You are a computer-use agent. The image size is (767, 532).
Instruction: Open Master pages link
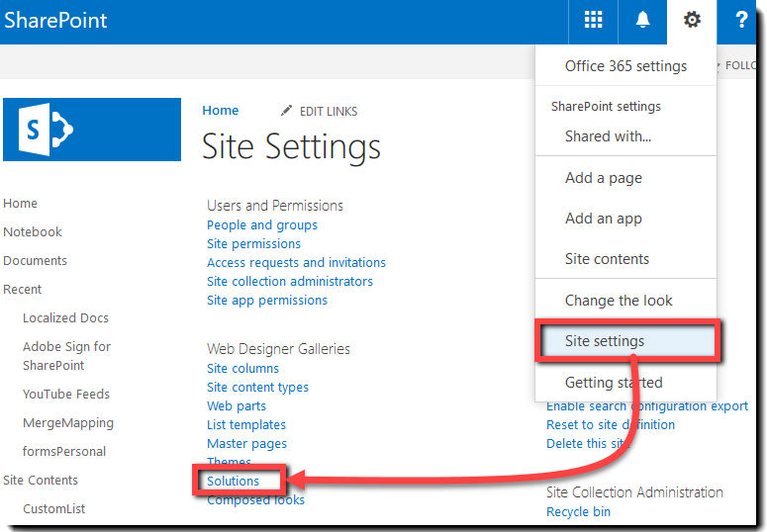[246, 444]
